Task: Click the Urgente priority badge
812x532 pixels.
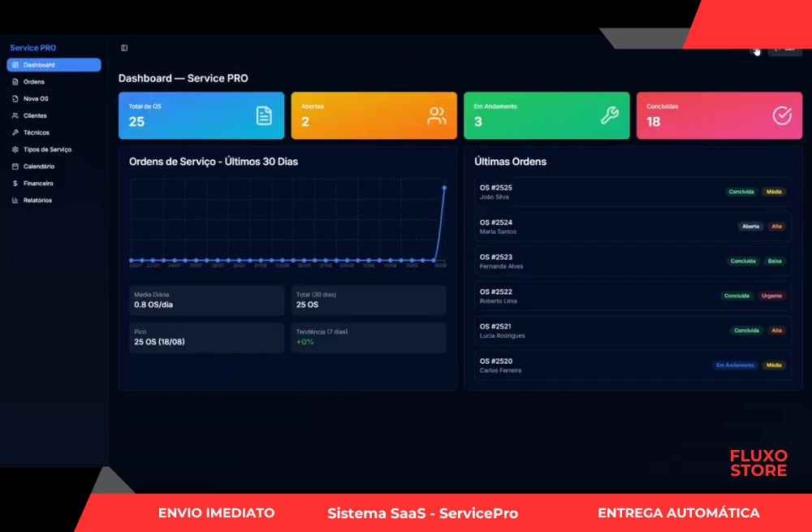Action: click(x=771, y=296)
